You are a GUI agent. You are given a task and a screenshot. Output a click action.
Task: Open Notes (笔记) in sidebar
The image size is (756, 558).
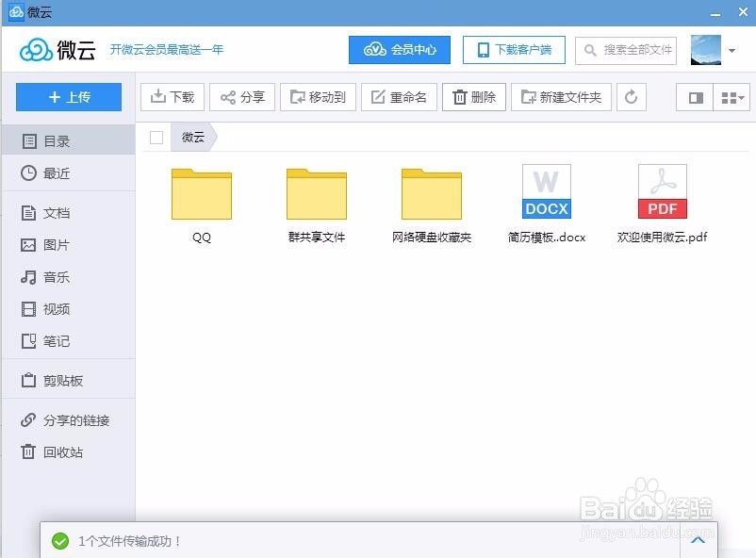point(69,341)
